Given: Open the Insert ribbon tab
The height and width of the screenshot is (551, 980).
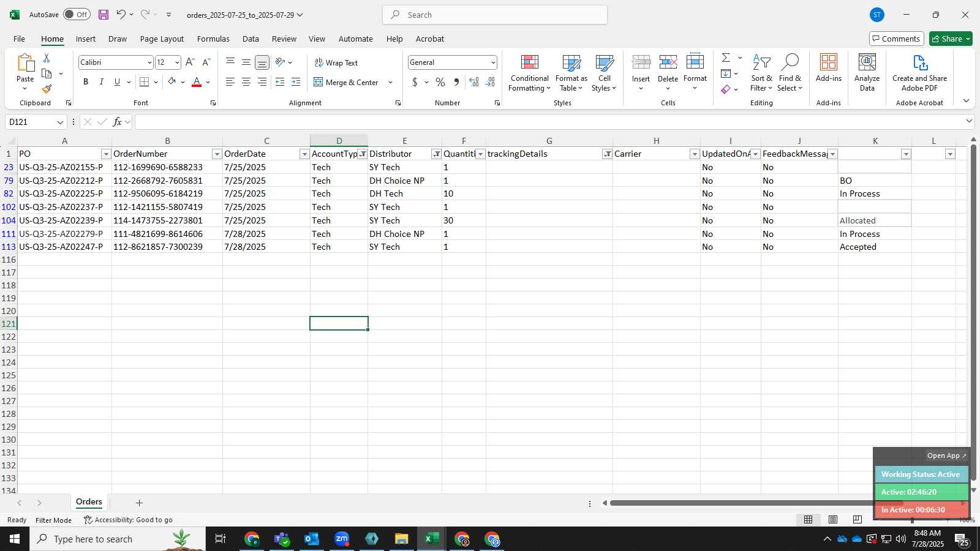Looking at the screenshot, I should tap(86, 39).
